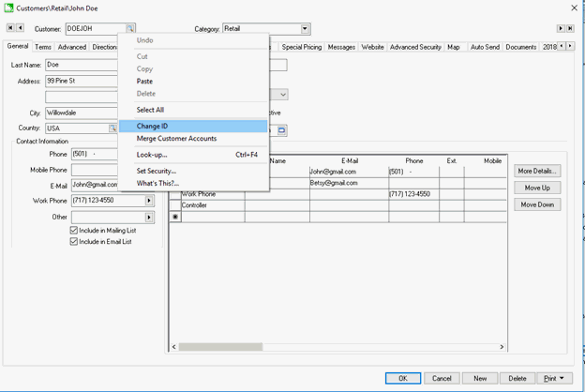This screenshot has height=392, width=585.
Task: Click the Country field lookup icon
Action: [x=112, y=128]
